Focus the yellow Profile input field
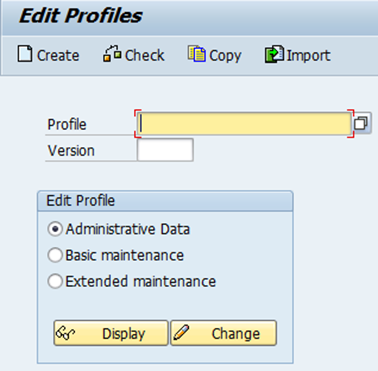378x371 pixels. (x=244, y=123)
